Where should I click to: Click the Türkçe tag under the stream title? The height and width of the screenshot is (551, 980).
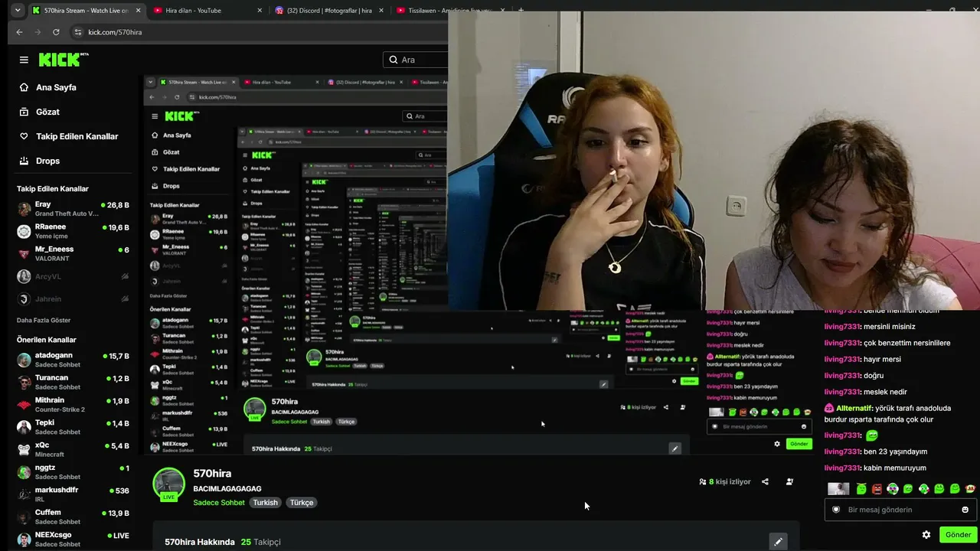pos(302,503)
